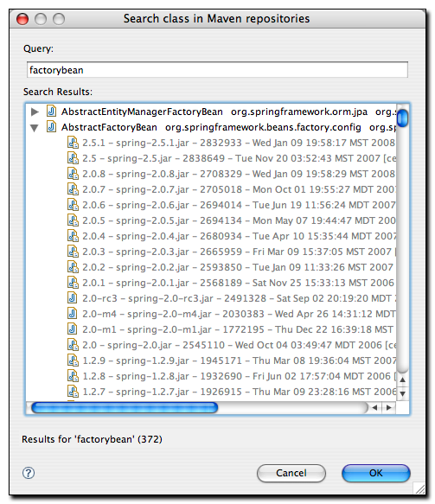Click the jar icon for spring-1.2.9.jar

click(73, 360)
